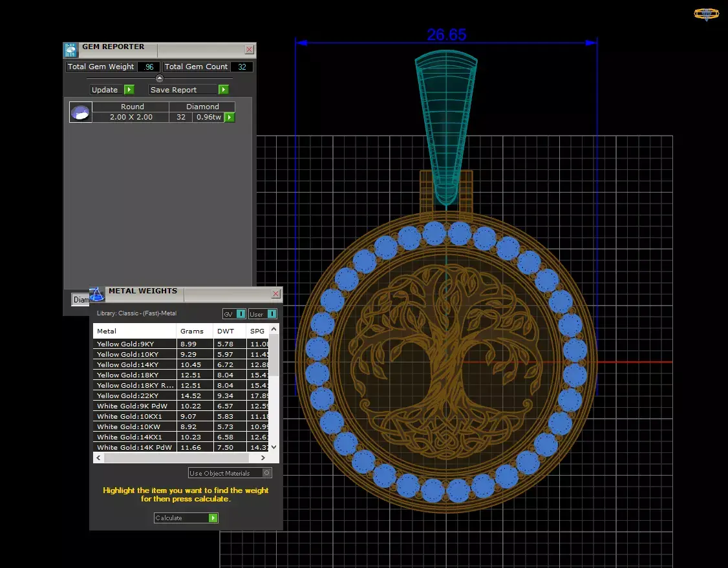Image resolution: width=728 pixels, height=568 pixels.
Task: Click the Matrix ring logo icon
Action: pos(706,14)
